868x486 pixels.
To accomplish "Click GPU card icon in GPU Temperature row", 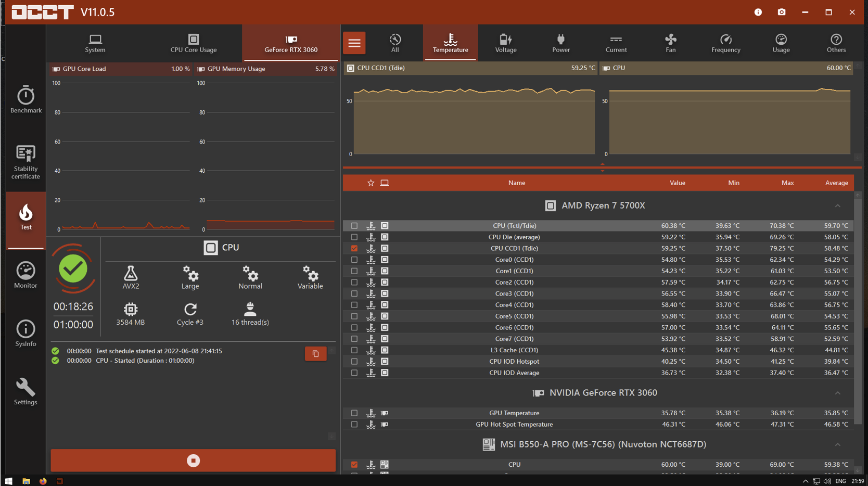I will (385, 413).
